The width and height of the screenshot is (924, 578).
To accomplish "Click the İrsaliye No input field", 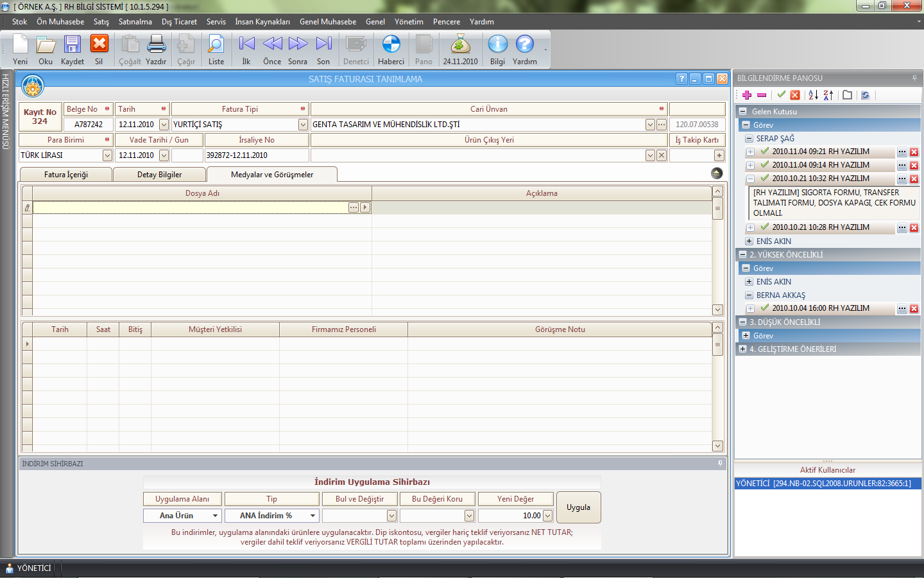I will click(x=256, y=155).
